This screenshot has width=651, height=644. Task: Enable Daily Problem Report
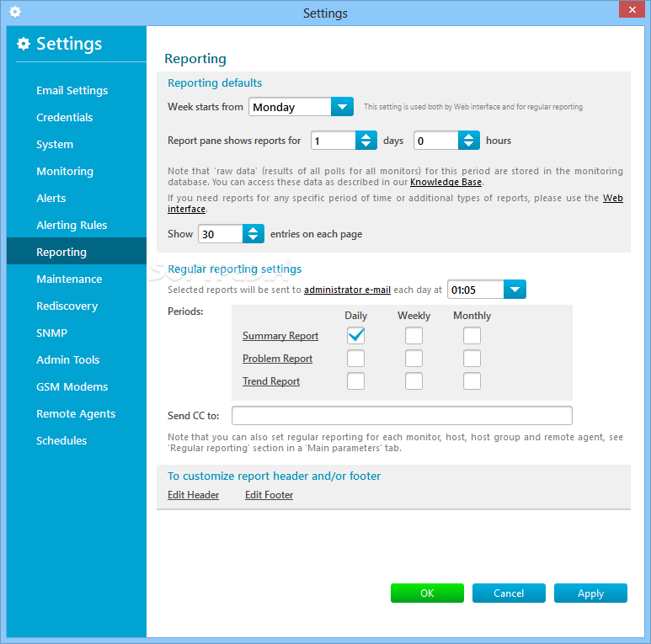(355, 358)
